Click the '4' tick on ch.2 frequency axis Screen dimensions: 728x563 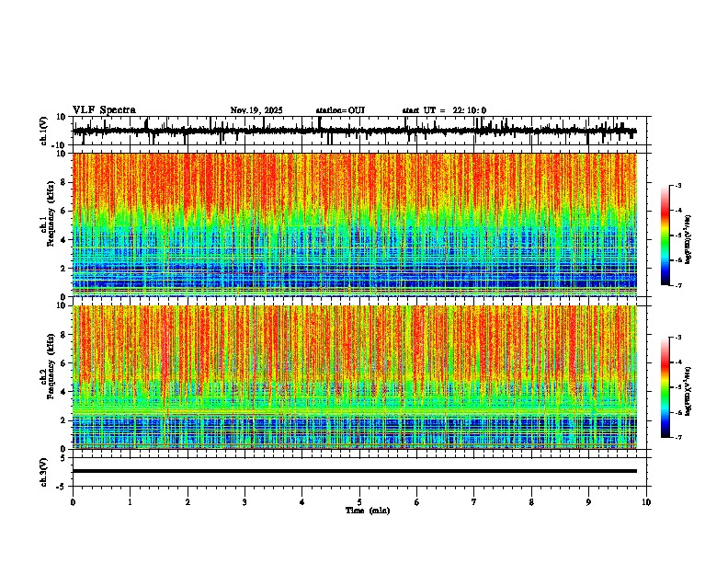64,392
